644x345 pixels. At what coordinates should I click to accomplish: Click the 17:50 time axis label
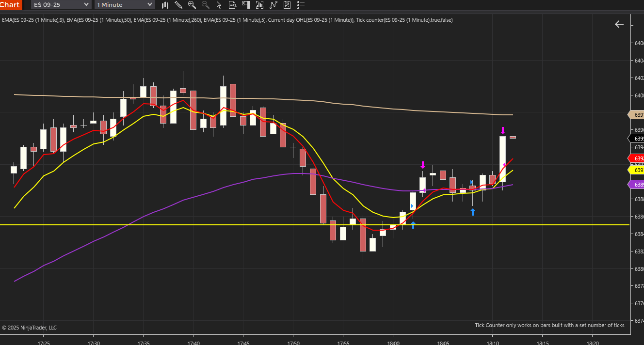pyautogui.click(x=293, y=343)
